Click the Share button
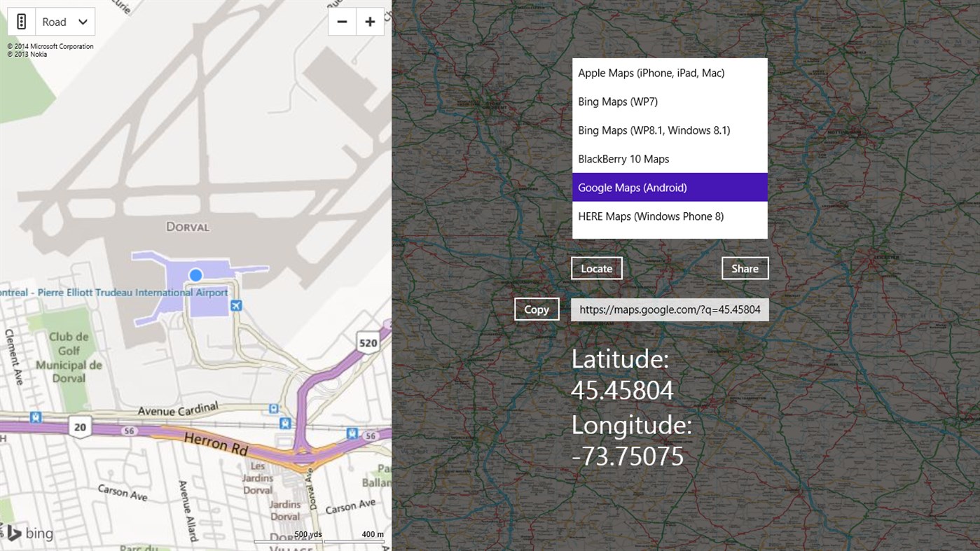This screenshot has height=551, width=980. pos(745,268)
